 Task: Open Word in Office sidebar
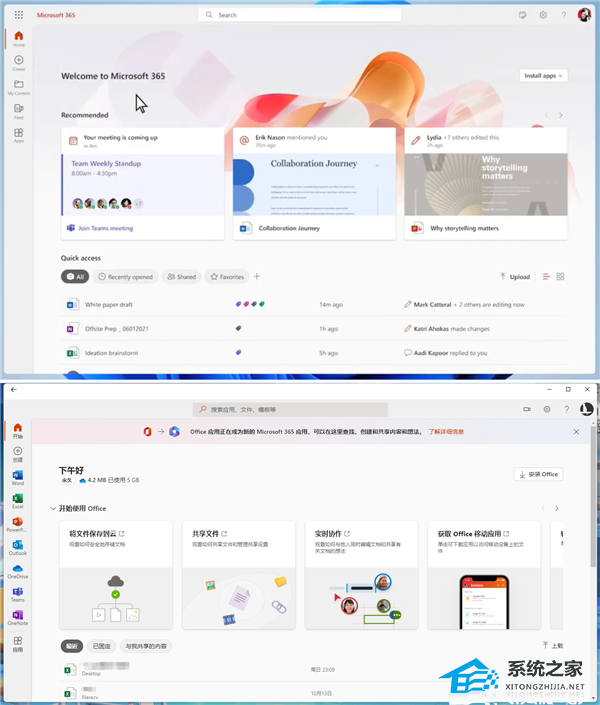[x=18, y=477]
